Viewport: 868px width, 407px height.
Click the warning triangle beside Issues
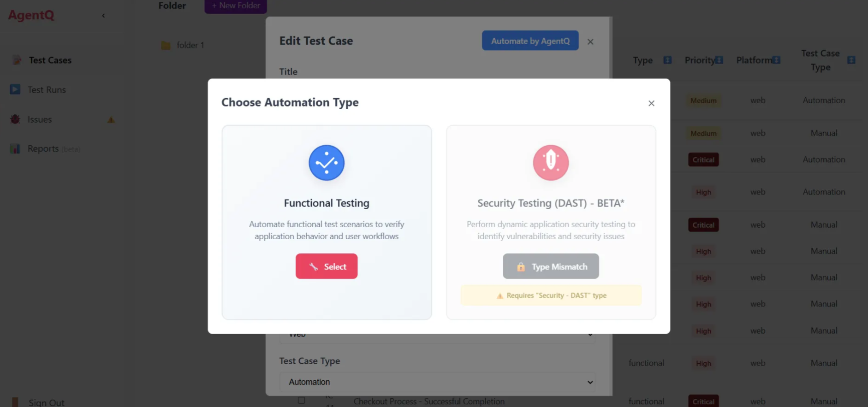click(111, 119)
